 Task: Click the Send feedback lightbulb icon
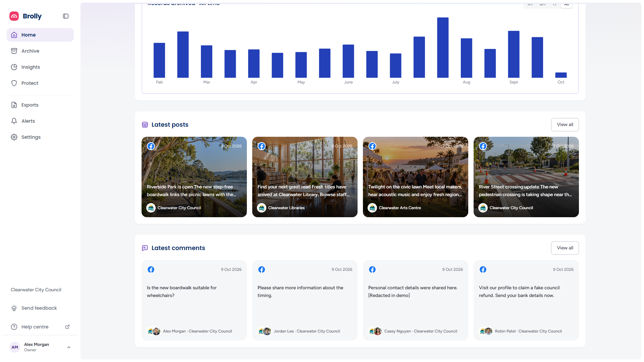14,308
